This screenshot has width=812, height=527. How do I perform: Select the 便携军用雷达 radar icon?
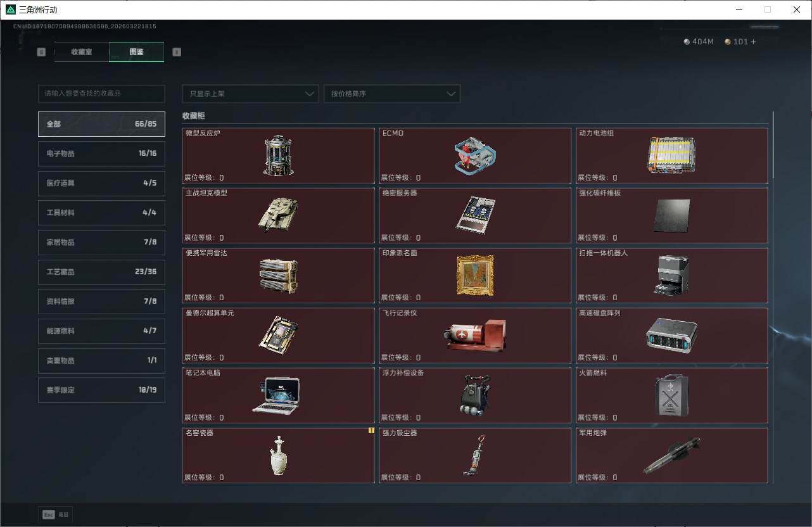pos(279,276)
